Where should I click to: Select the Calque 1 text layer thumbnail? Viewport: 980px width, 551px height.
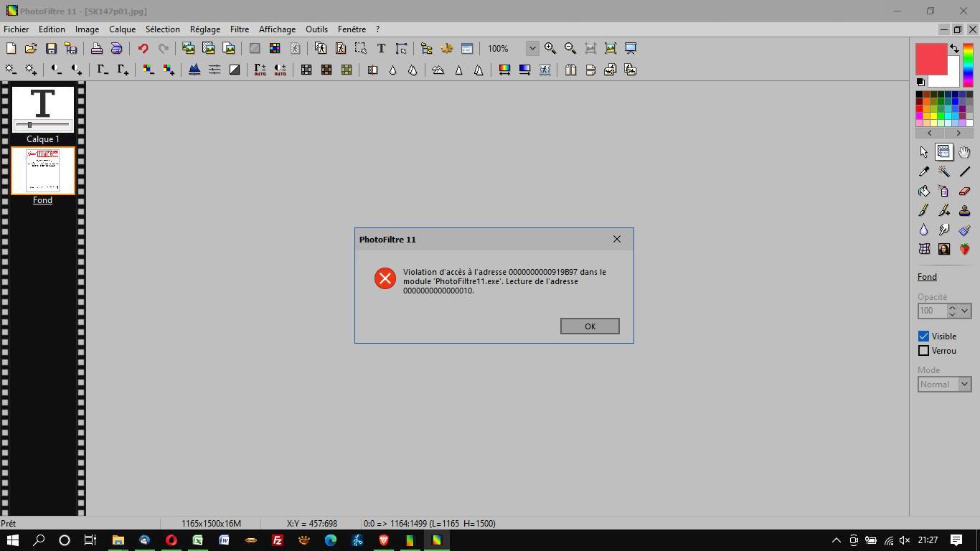43,109
